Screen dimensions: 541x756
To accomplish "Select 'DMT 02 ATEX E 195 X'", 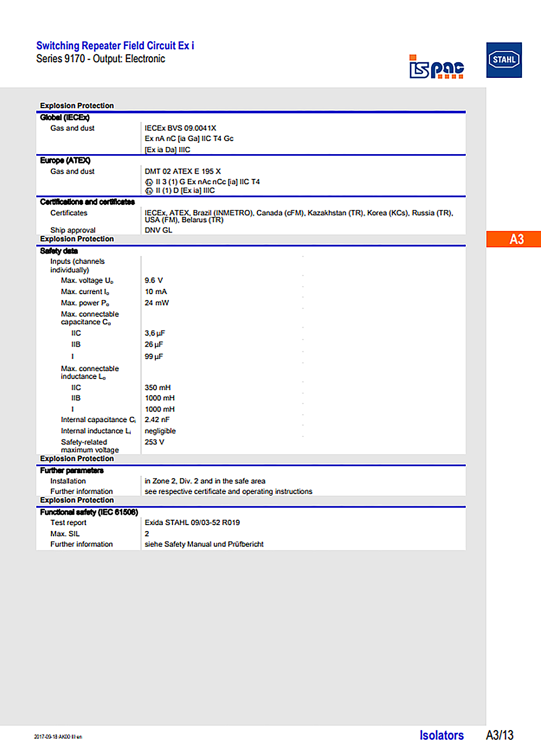I will (182, 171).
